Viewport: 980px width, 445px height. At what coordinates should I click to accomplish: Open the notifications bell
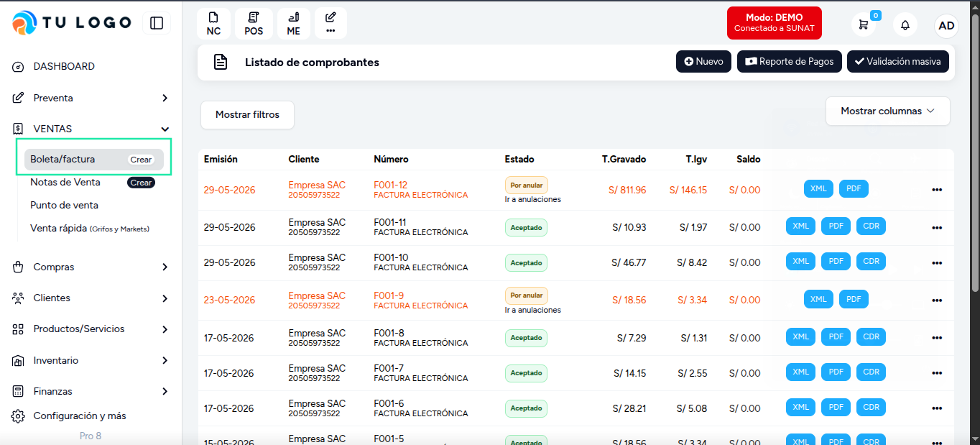coord(905,25)
